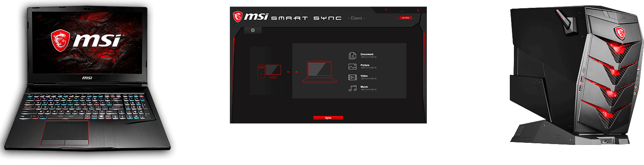
Task: Select the Music notes icon
Action: (x=353, y=88)
